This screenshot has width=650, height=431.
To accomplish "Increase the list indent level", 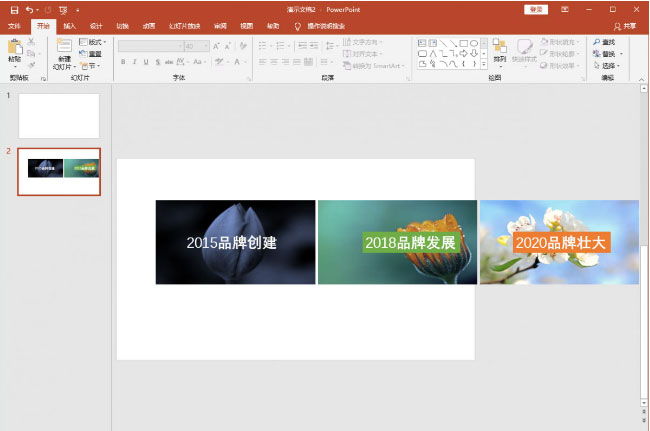I will click(x=314, y=46).
